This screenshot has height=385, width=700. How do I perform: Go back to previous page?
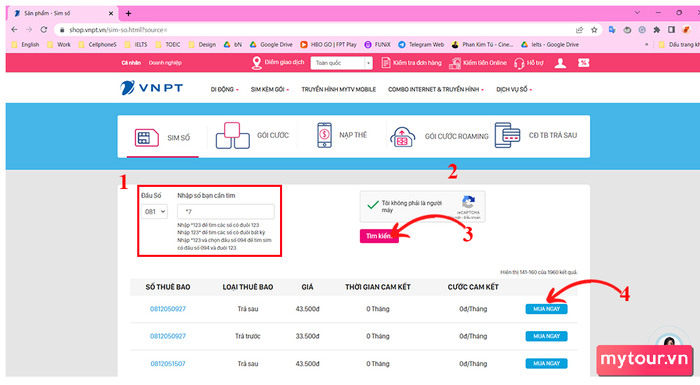[x=14, y=29]
